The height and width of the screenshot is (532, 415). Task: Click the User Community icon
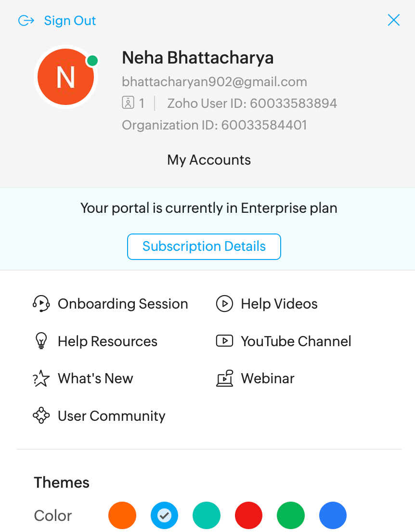[41, 416]
